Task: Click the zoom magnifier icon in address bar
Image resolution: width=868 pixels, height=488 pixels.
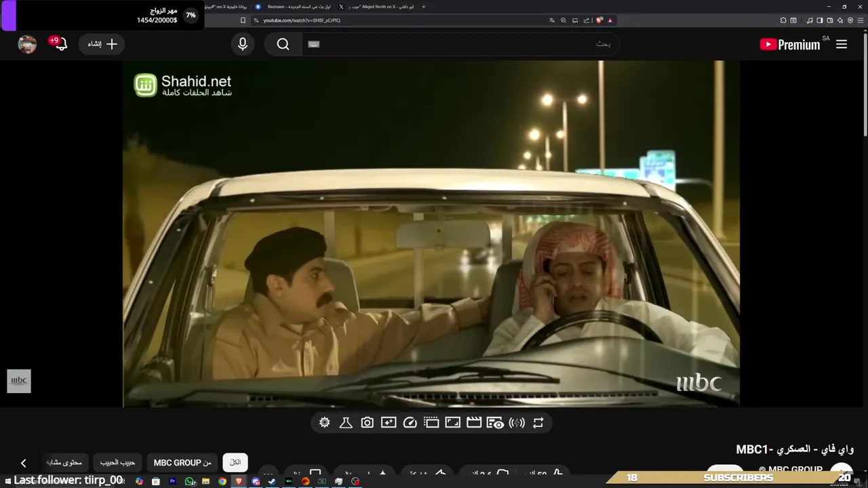Action: click(564, 20)
